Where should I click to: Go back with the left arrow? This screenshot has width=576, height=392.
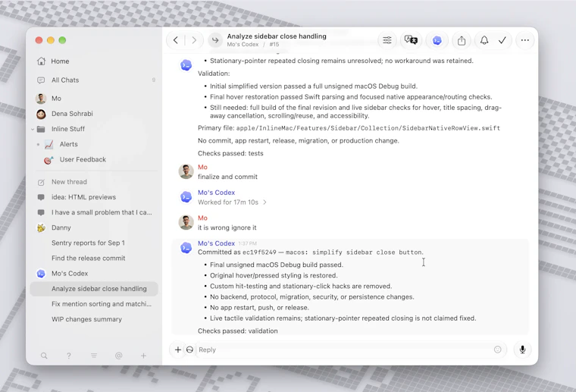(176, 40)
